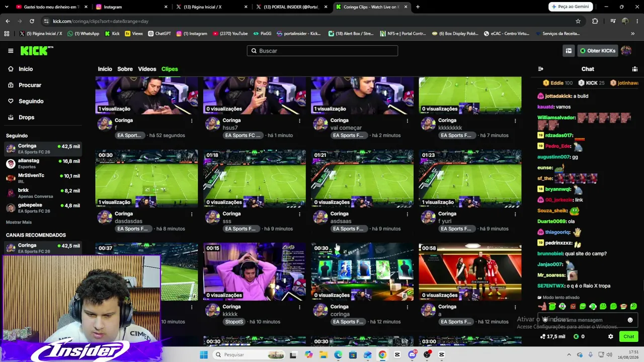
Task: Open a new browser tab
Action: coord(418,7)
